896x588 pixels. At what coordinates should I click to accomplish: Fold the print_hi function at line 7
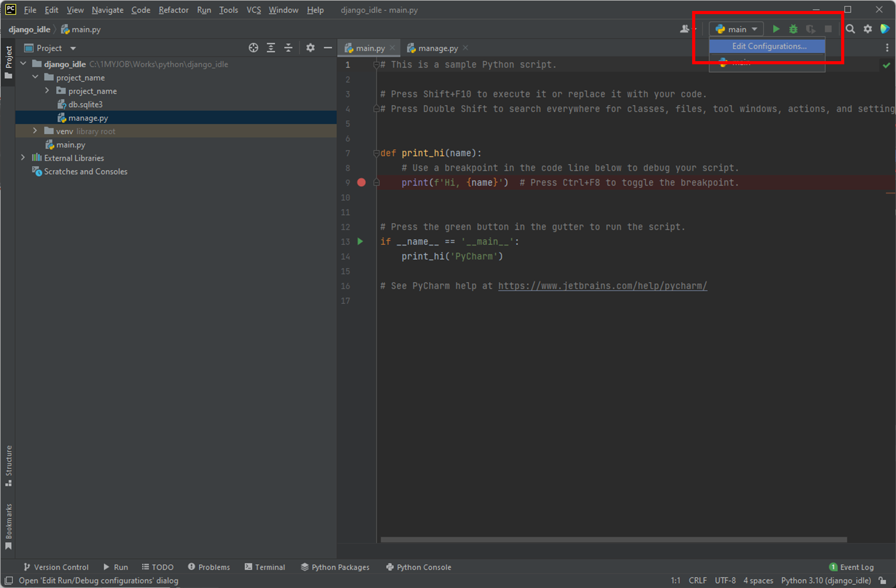click(376, 153)
